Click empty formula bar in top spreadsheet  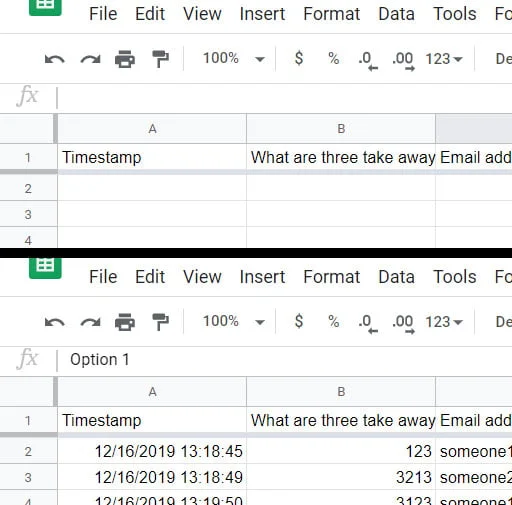tap(285, 98)
